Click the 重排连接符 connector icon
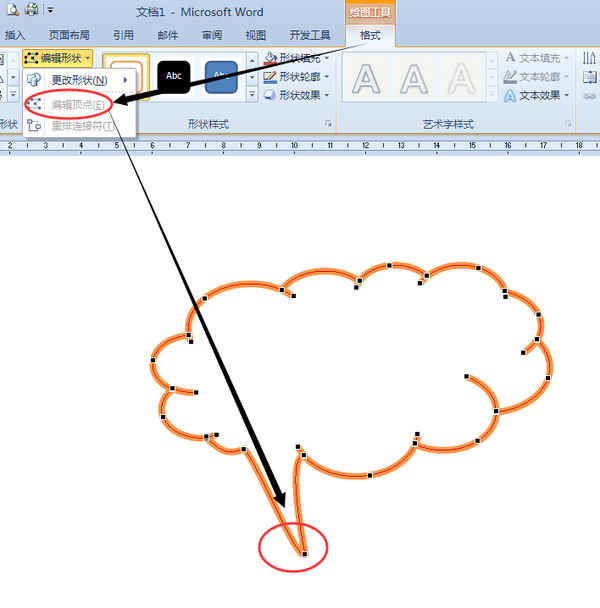Image resolution: width=600 pixels, height=608 pixels. 34,125
